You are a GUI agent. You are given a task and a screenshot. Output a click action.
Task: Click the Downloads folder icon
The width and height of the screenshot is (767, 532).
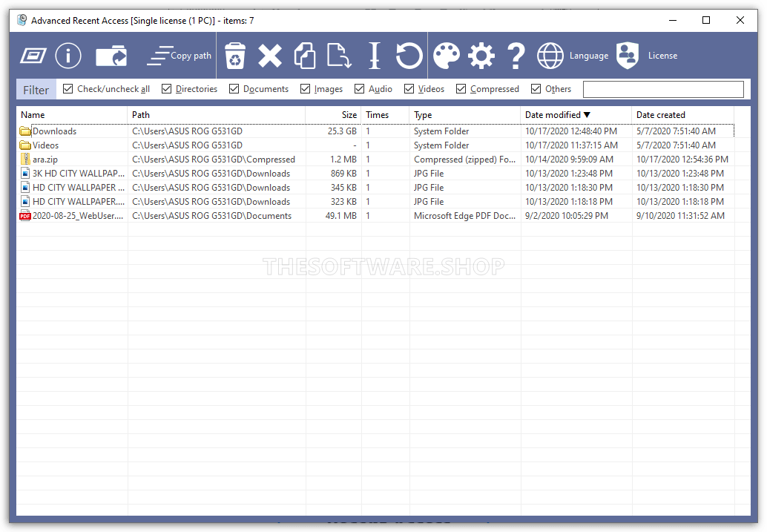[25, 131]
